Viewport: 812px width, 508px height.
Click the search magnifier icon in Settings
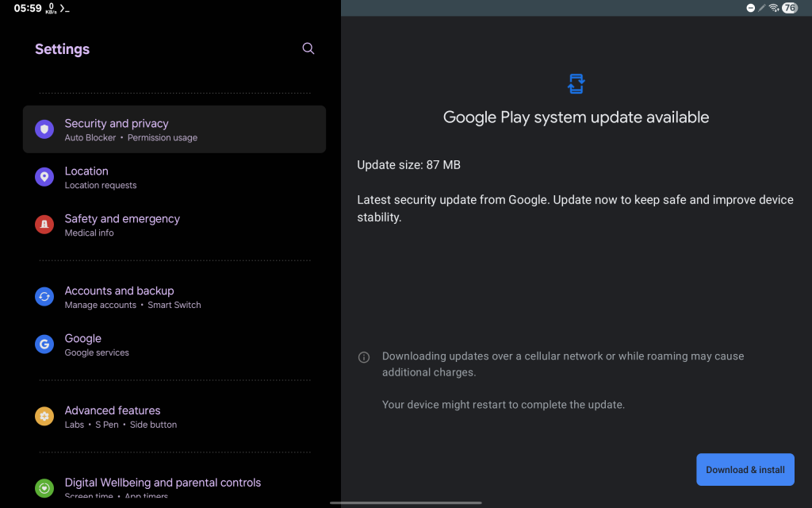pyautogui.click(x=308, y=48)
